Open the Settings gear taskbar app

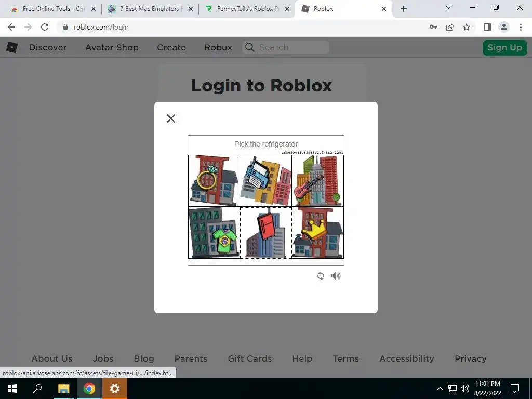point(115,389)
